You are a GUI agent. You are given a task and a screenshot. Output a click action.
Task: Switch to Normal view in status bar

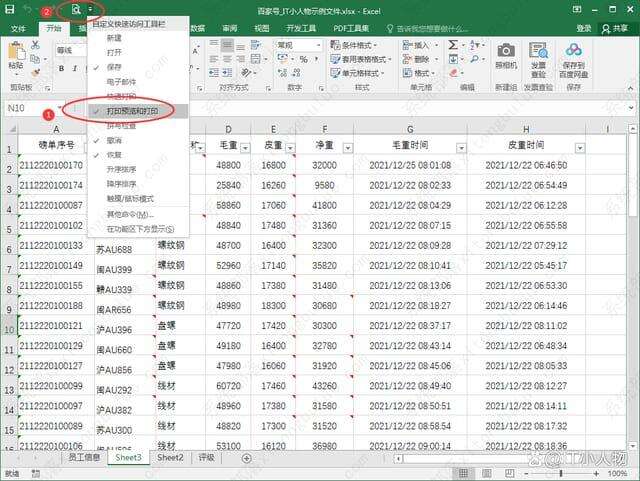[463, 473]
